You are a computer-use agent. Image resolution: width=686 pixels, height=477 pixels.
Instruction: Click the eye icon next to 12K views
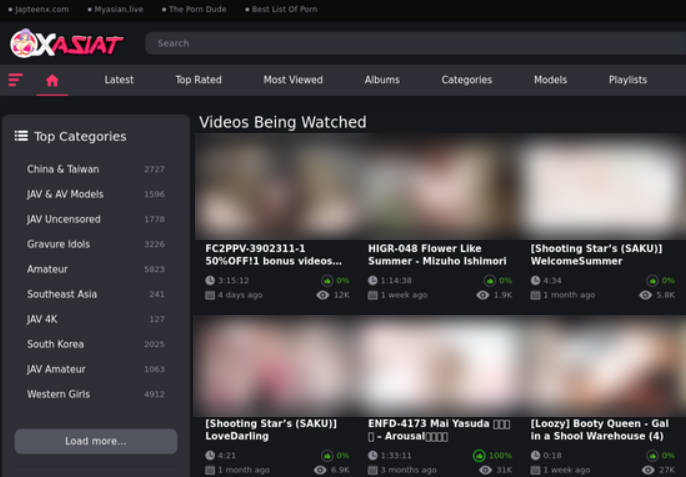pos(322,295)
